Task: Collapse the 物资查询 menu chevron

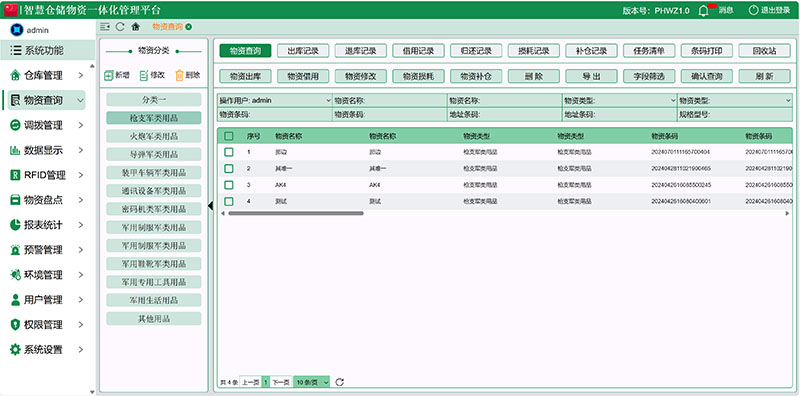Action: point(81,101)
